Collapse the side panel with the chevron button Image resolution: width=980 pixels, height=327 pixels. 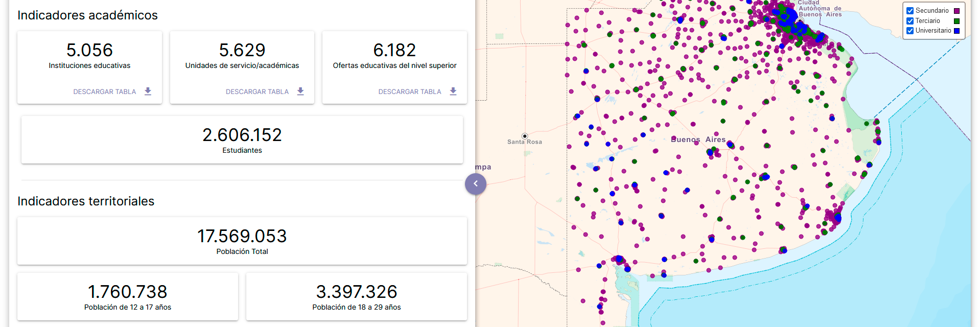click(475, 183)
